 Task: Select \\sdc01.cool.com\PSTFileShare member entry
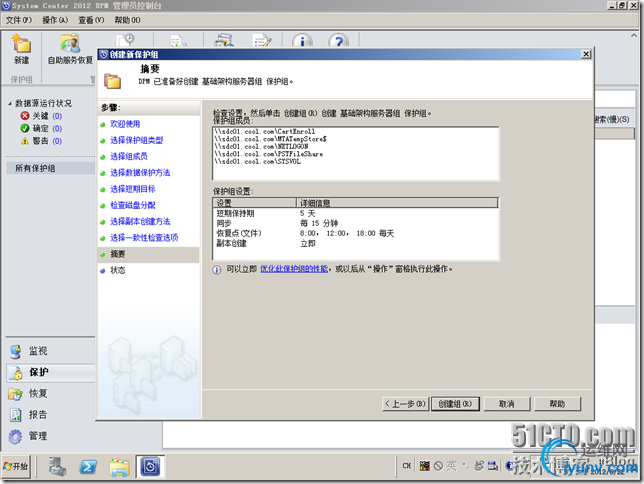click(x=268, y=154)
